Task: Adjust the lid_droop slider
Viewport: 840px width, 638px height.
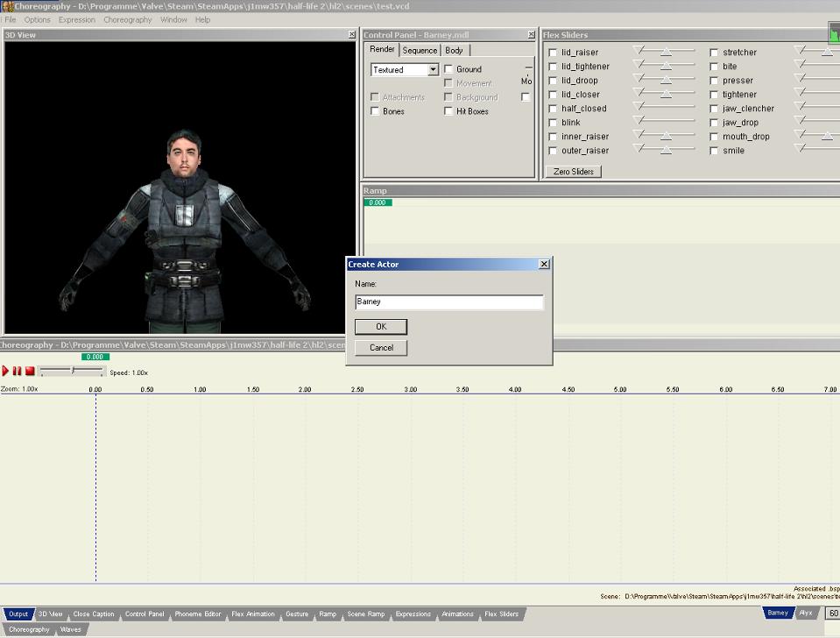Action: pyautogui.click(x=665, y=80)
